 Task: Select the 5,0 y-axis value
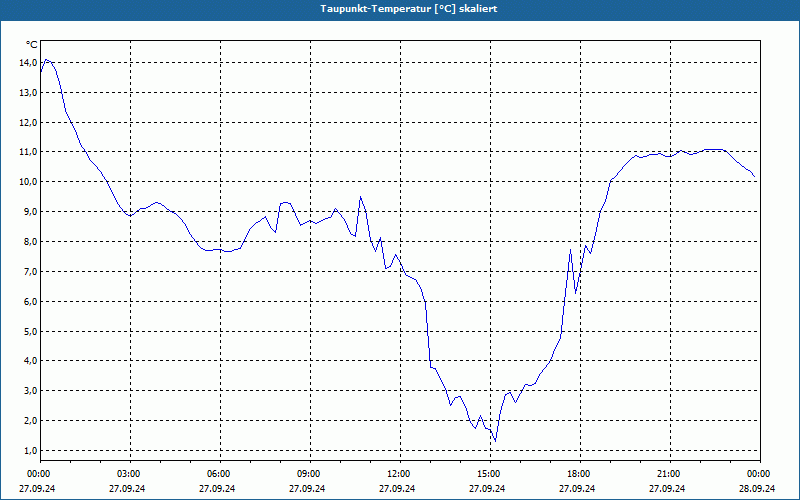pyautogui.click(x=30, y=331)
